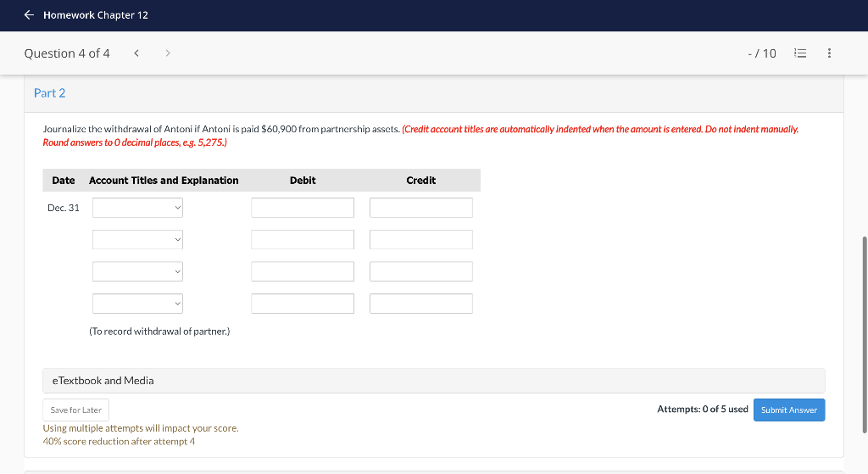The image size is (868, 474).
Task: Click the 'Dec. 31' date cell
Action: pyautogui.click(x=64, y=208)
